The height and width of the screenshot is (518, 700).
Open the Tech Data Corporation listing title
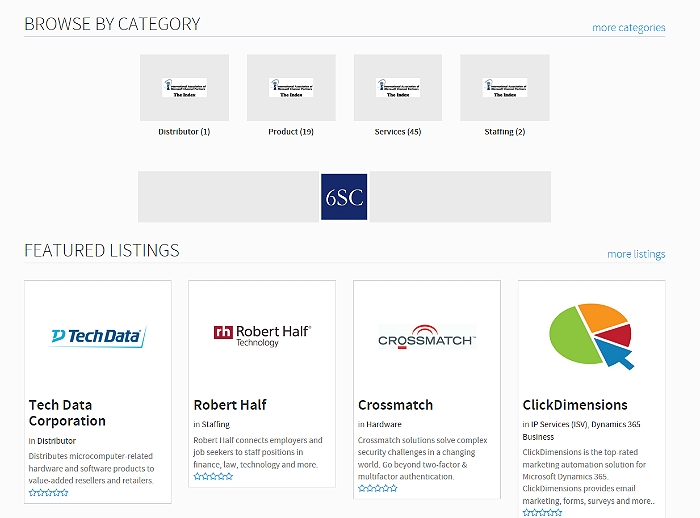pyautogui.click(x=67, y=413)
